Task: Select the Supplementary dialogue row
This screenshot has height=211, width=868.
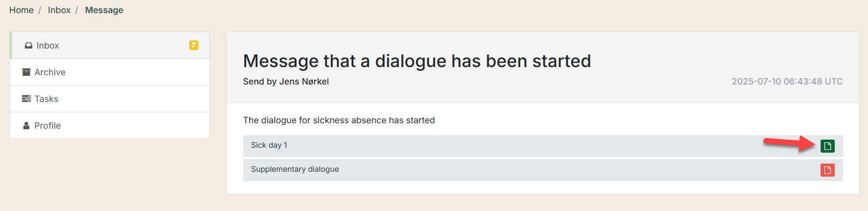Action: coord(543,170)
